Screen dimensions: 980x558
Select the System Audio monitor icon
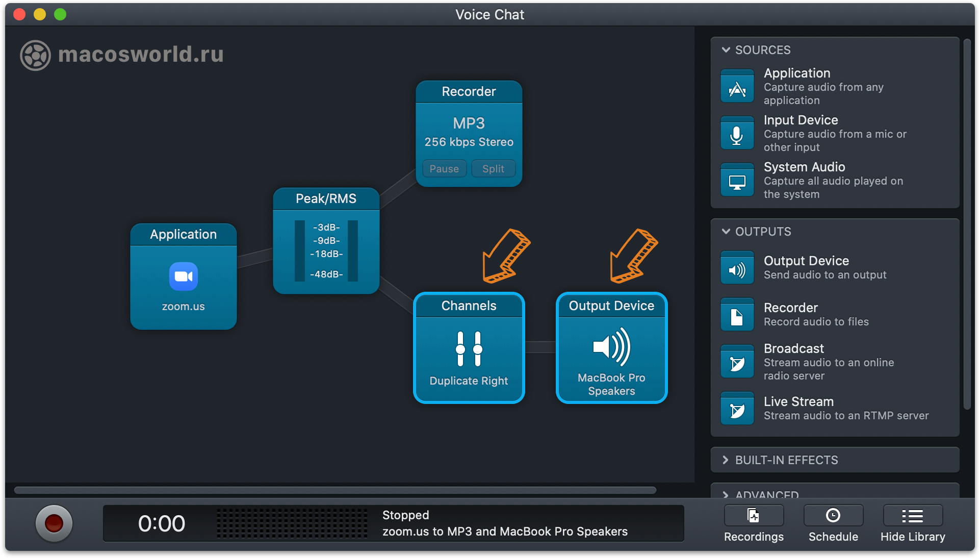pyautogui.click(x=737, y=181)
